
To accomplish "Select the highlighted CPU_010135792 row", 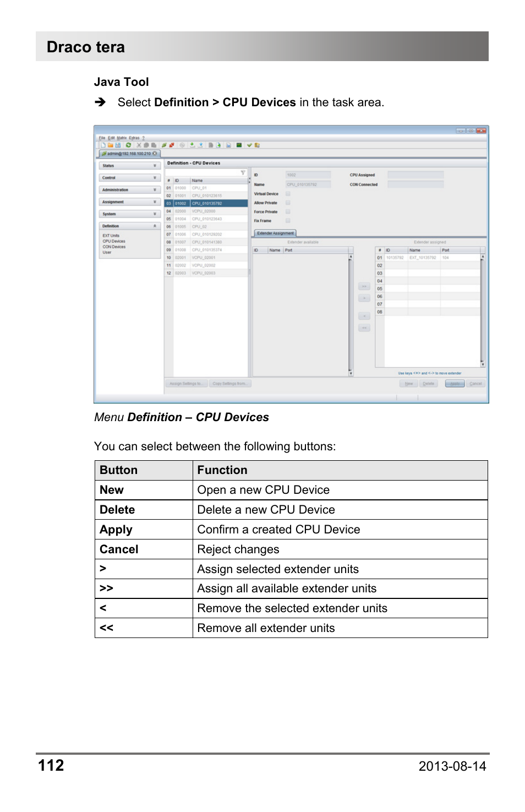I will point(206,203).
